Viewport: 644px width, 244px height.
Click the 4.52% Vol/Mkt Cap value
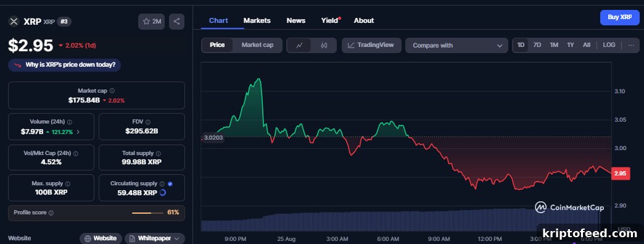coord(51,162)
